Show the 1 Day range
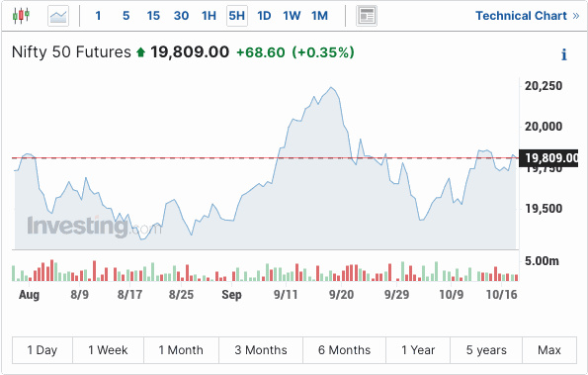 point(42,350)
